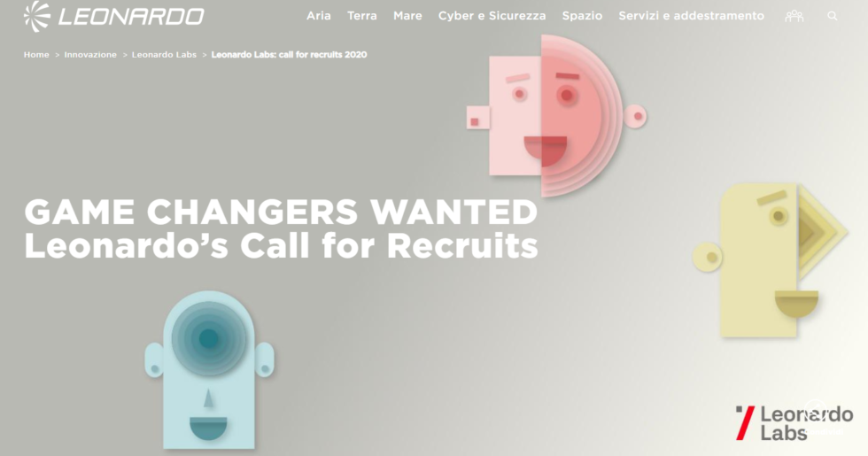This screenshot has height=456, width=868.
Task: Select the Mare menu item
Action: (x=407, y=16)
